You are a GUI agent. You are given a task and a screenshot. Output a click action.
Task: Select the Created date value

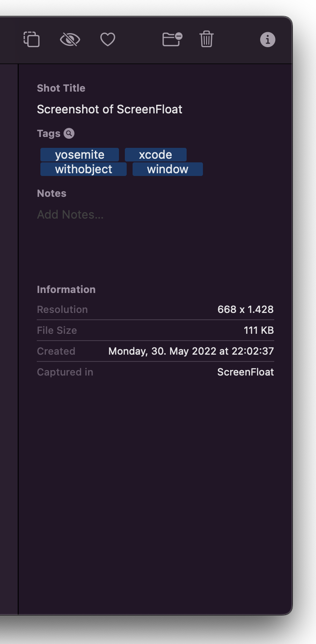(x=191, y=351)
